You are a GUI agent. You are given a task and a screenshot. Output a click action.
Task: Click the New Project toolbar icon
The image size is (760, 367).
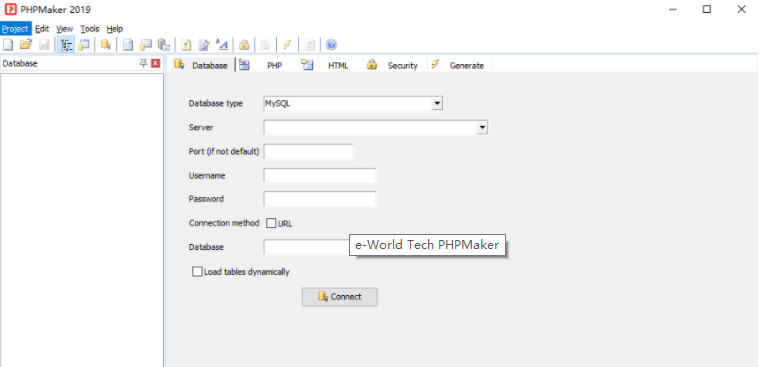[x=8, y=45]
